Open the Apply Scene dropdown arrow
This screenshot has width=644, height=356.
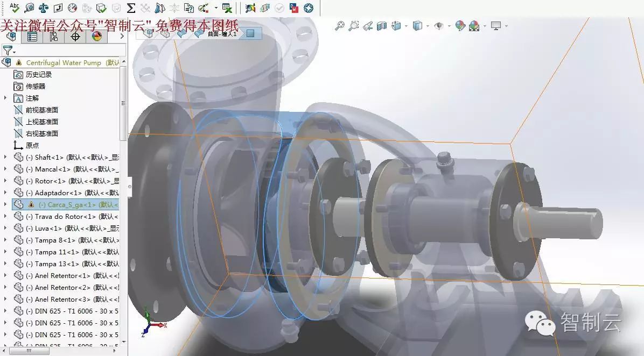tap(485, 26)
